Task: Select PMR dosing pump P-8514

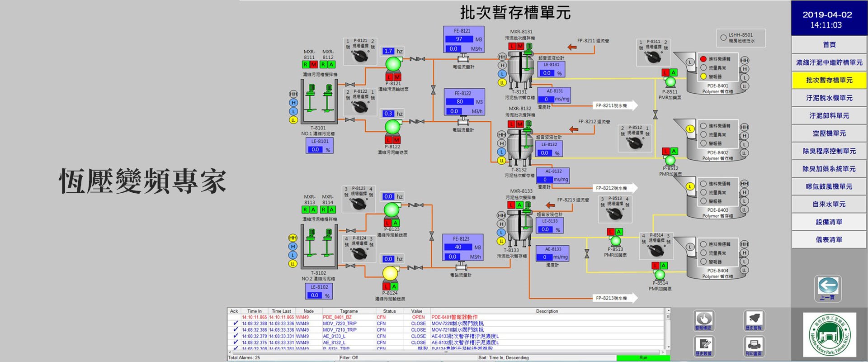Action: [660, 274]
